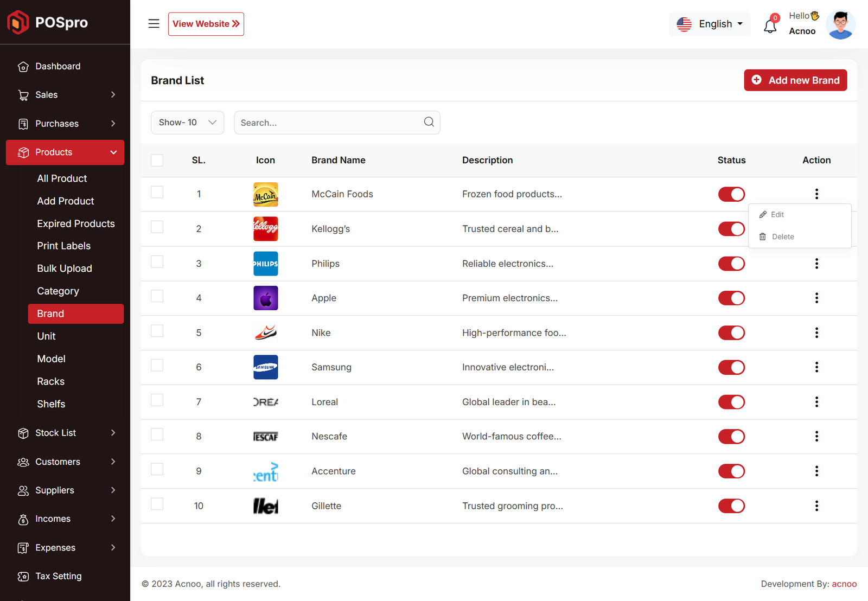868x601 pixels.
Task: Toggle status switch for Samsung
Action: coord(731,368)
